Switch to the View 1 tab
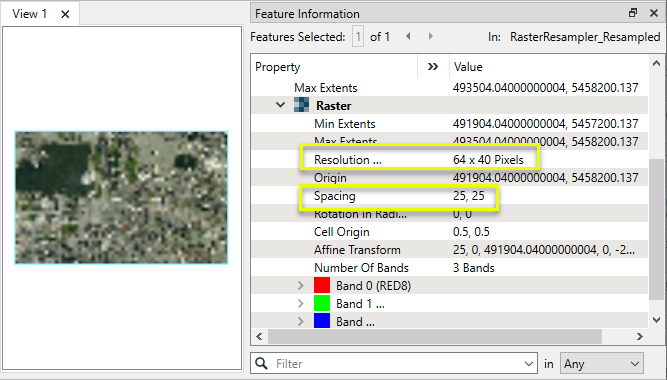The width and height of the screenshot is (667, 380). 29,14
